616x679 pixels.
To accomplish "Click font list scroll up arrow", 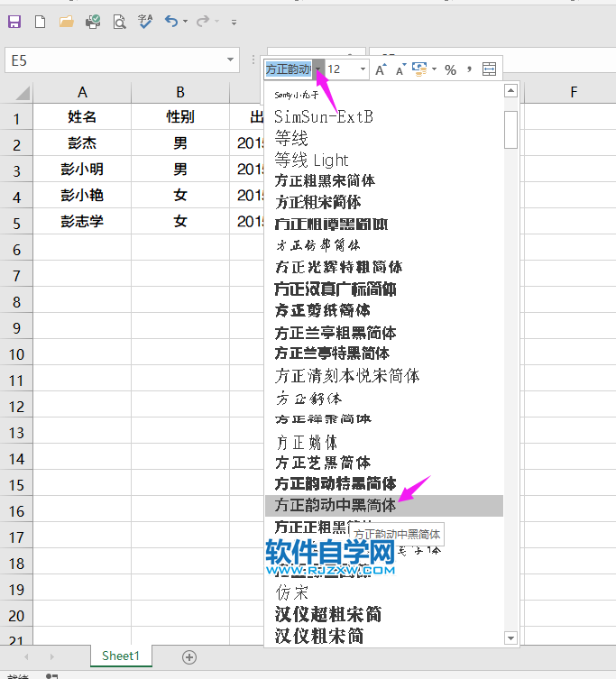I will pos(511,90).
